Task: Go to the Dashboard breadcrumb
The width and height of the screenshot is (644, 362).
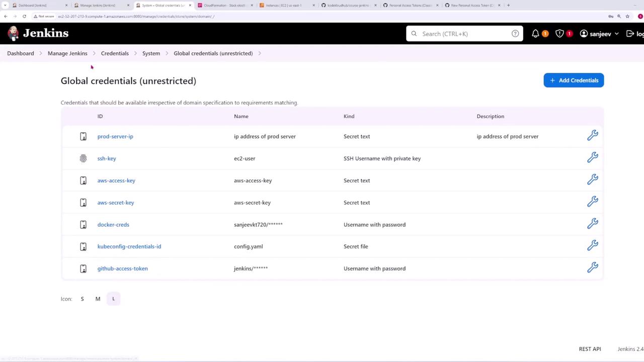Action: tap(21, 53)
